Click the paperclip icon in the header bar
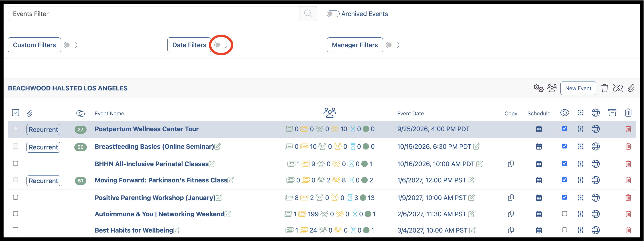Viewport: 644px width, 241px height. pos(631,88)
